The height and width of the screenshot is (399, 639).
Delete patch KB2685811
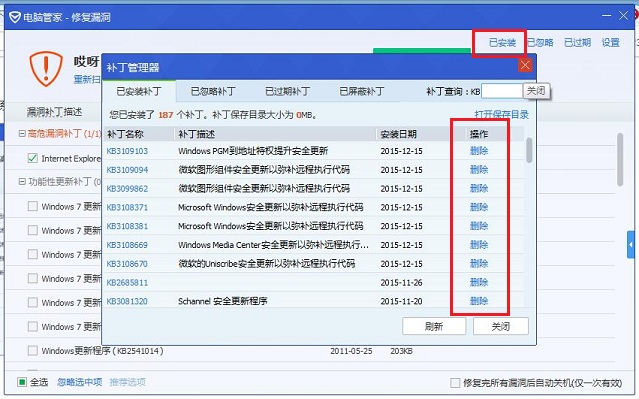479,282
